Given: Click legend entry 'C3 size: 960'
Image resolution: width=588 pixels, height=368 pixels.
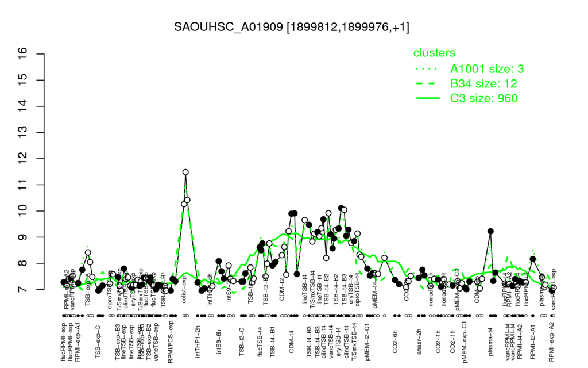Looking at the screenshot, I should tap(484, 98).
